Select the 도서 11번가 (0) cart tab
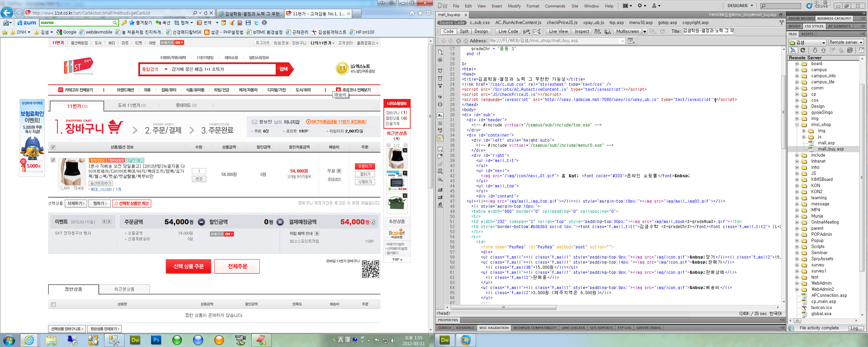 (132, 105)
